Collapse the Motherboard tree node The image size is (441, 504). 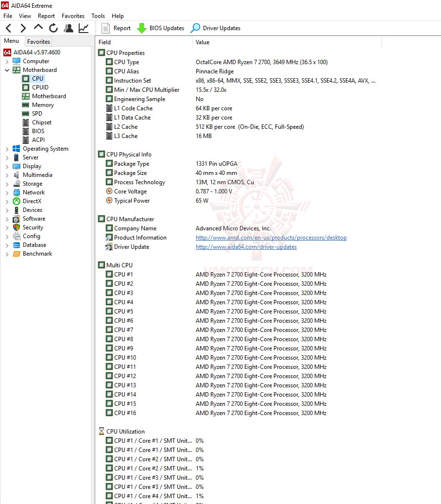7,70
